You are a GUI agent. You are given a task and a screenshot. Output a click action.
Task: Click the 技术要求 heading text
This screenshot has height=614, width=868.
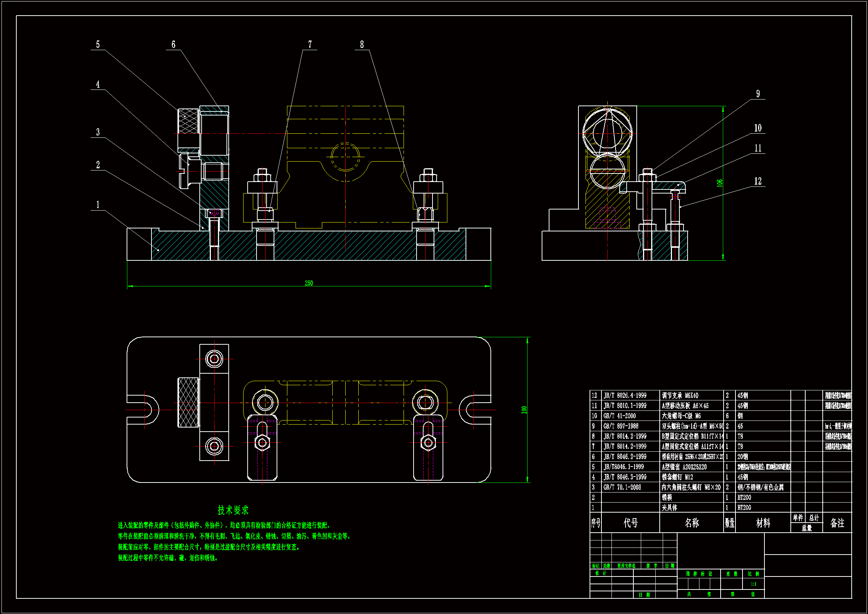coord(233,510)
